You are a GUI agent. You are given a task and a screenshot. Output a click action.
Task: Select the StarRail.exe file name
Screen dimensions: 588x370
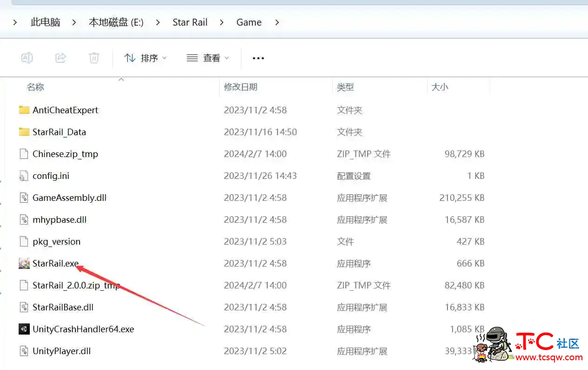pos(55,263)
